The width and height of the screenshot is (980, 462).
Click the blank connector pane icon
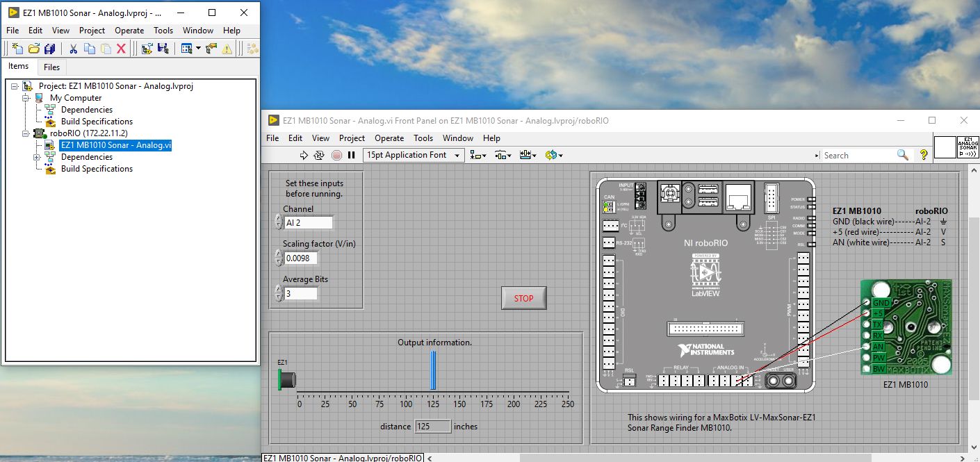click(945, 147)
